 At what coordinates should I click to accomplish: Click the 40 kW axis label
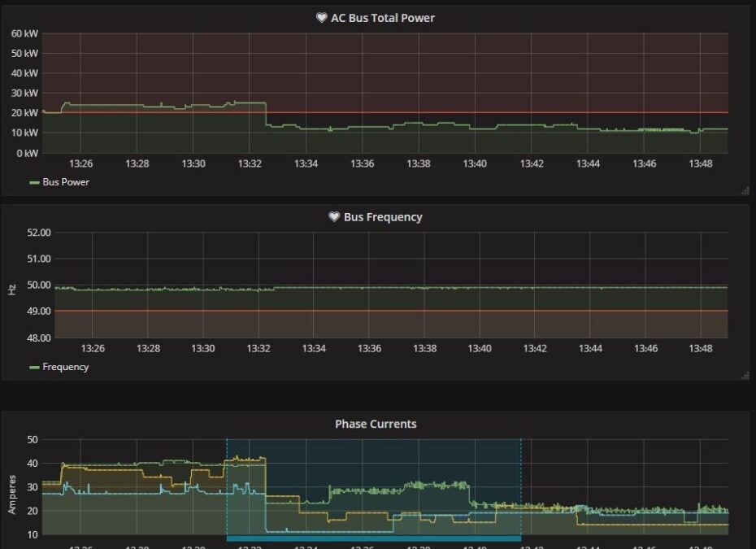point(24,73)
